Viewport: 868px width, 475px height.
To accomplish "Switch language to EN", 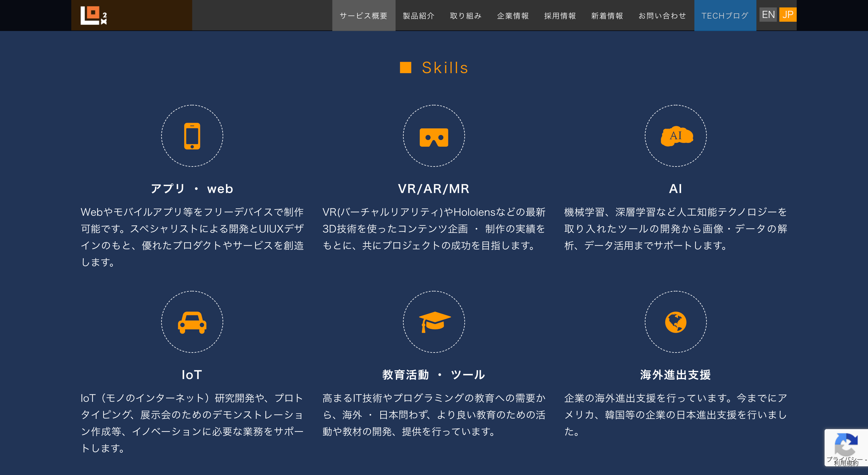I will pyautogui.click(x=768, y=15).
